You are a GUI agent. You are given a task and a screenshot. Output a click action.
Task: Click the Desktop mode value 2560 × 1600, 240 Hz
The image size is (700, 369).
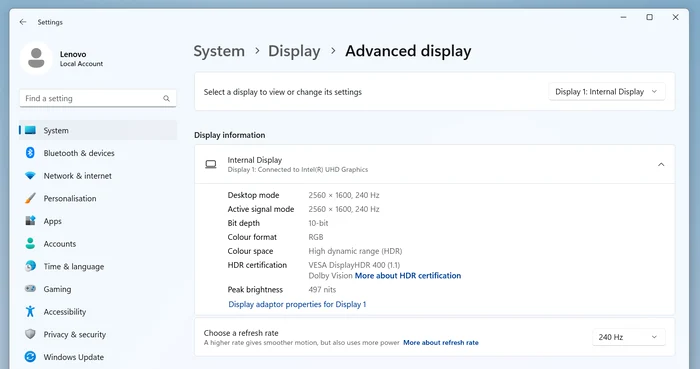click(344, 195)
